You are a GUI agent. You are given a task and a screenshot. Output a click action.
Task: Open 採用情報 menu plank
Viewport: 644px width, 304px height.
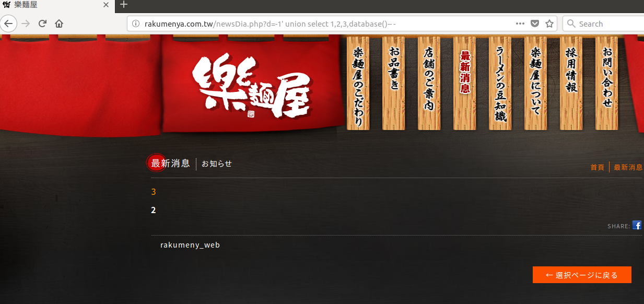click(x=571, y=83)
